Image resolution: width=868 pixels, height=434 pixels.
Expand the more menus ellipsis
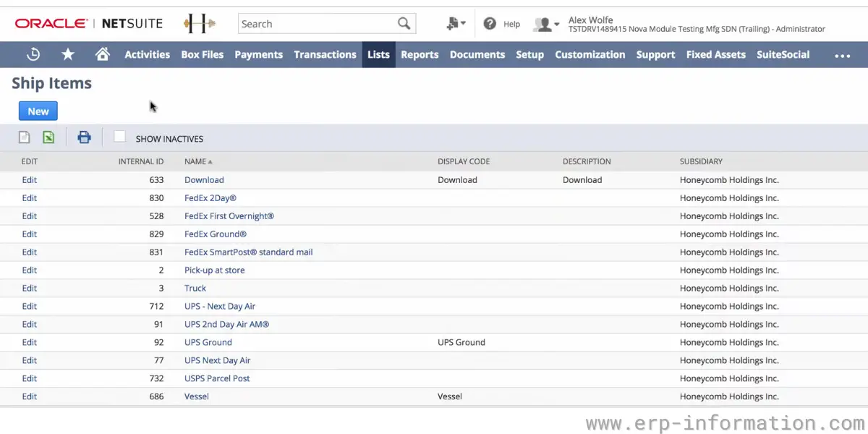[x=843, y=55]
